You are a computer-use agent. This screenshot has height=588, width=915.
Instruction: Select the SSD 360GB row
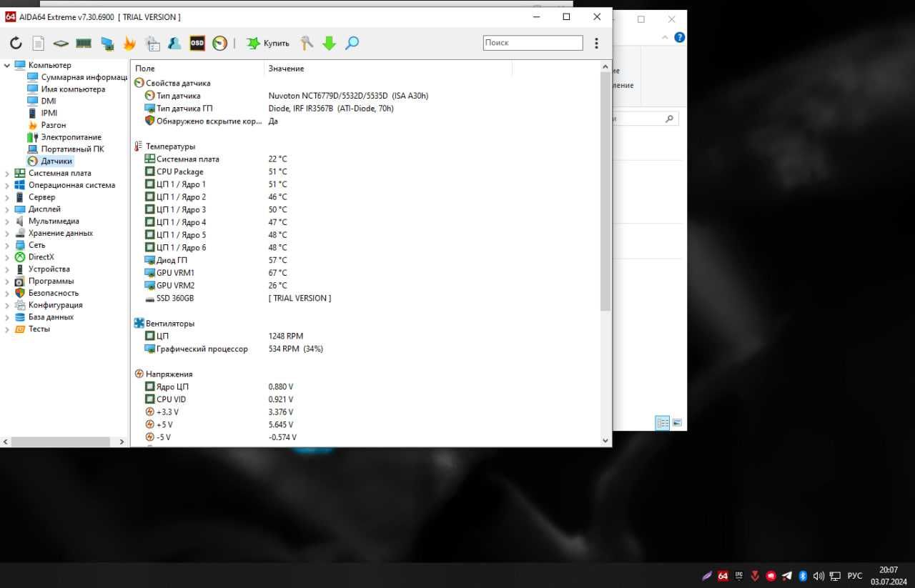(x=365, y=298)
